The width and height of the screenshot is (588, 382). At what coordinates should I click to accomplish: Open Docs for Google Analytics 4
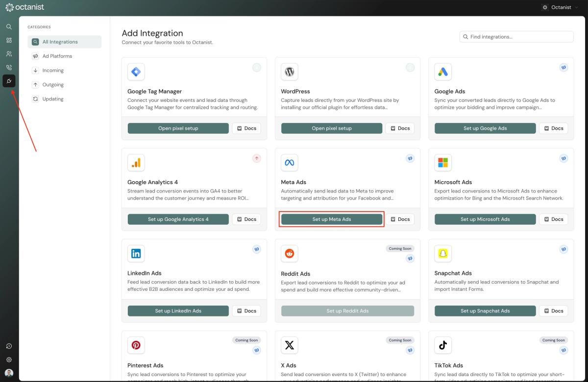[x=246, y=219]
